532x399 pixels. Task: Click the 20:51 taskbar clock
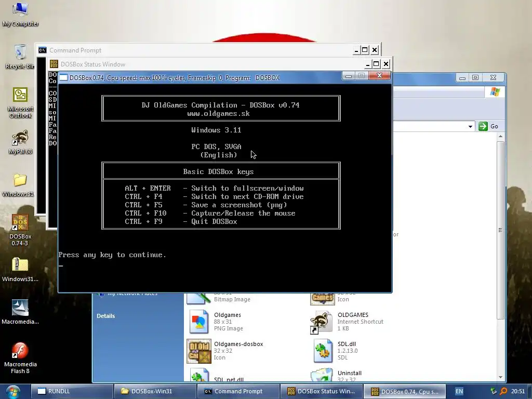(x=518, y=391)
